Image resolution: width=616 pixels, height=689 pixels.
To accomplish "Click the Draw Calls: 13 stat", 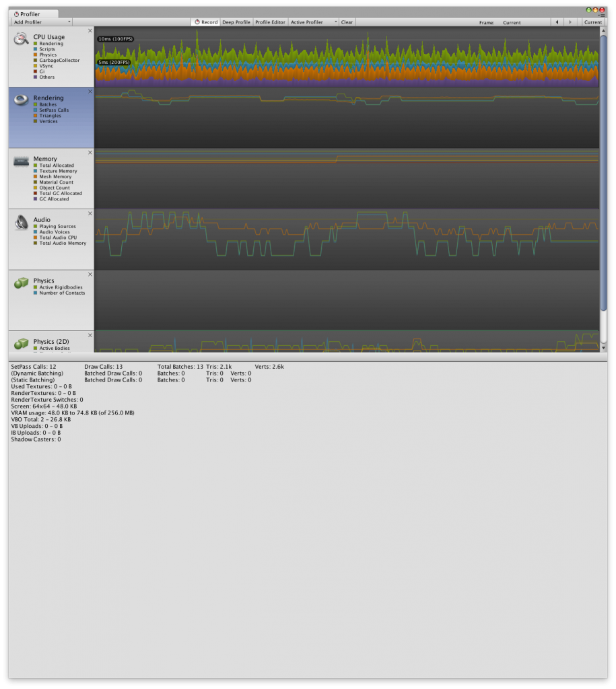I will pyautogui.click(x=103, y=367).
